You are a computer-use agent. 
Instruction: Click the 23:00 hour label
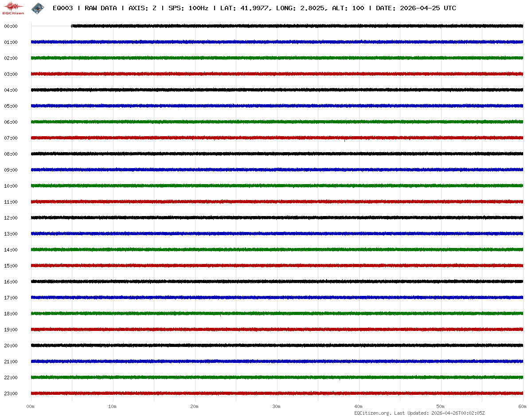(x=11, y=393)
